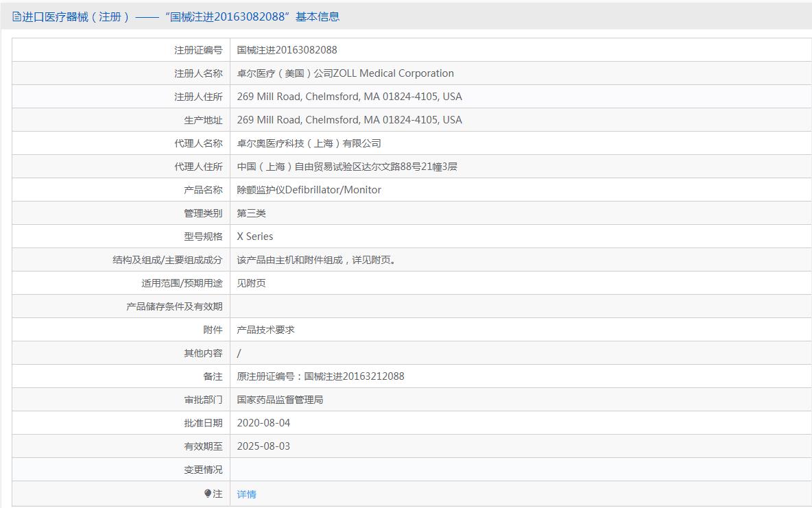This screenshot has width=812, height=508.
Task: Click the 审批部门 row label
Action: point(203,400)
